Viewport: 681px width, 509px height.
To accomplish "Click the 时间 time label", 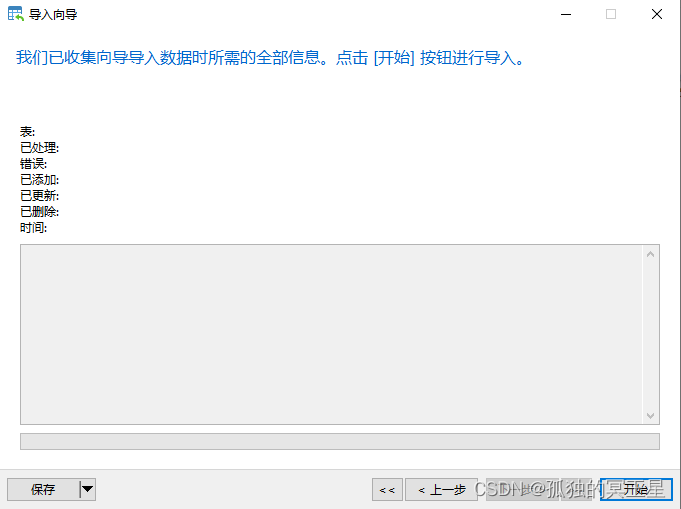I will coord(33,228).
